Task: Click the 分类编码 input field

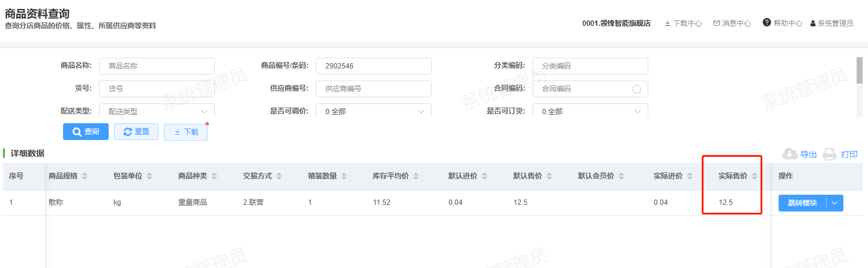Action: 590,66
